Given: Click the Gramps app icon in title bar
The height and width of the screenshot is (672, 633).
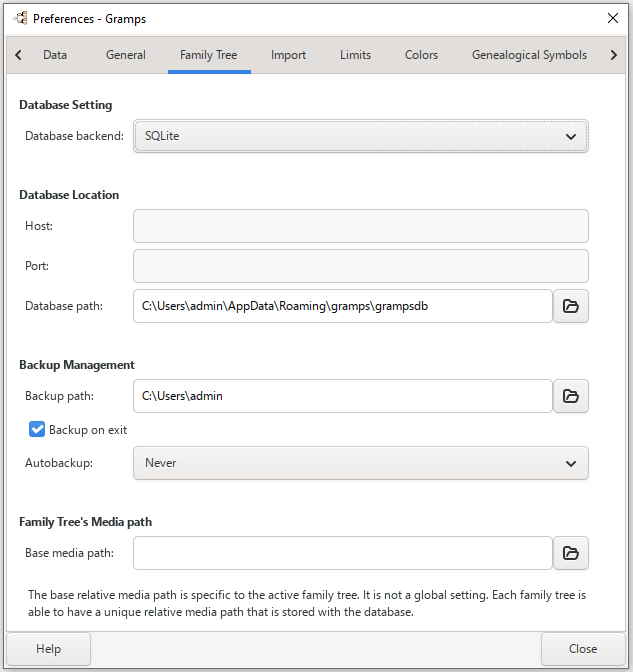Looking at the screenshot, I should tap(19, 18).
